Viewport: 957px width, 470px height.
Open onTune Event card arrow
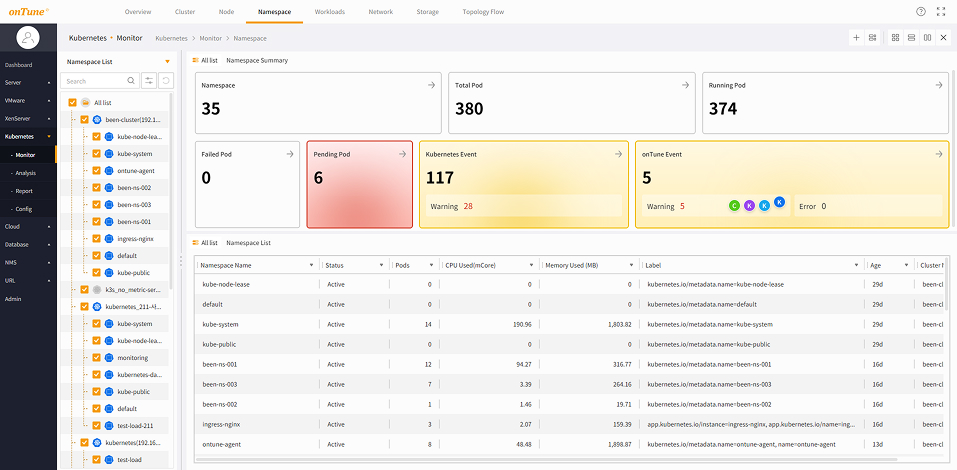[939, 154]
